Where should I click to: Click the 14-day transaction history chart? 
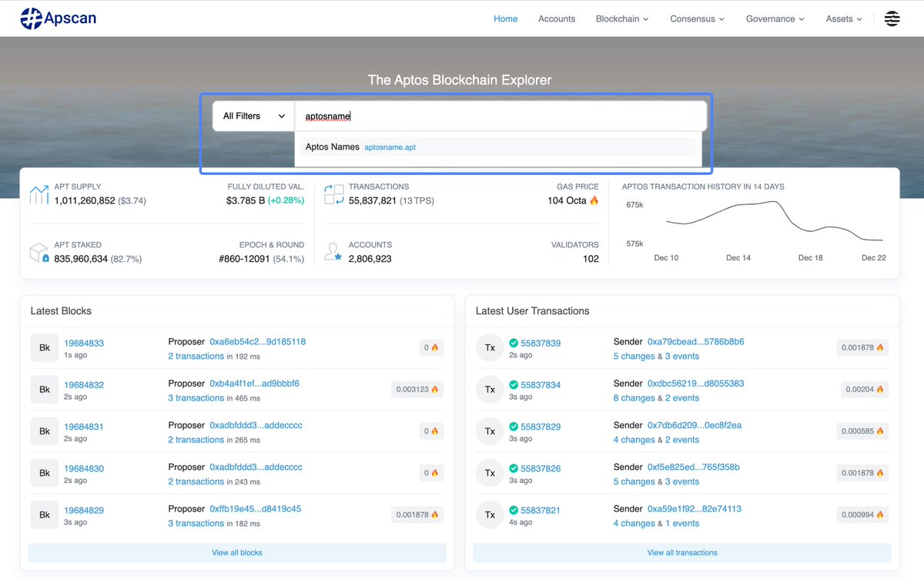point(775,222)
